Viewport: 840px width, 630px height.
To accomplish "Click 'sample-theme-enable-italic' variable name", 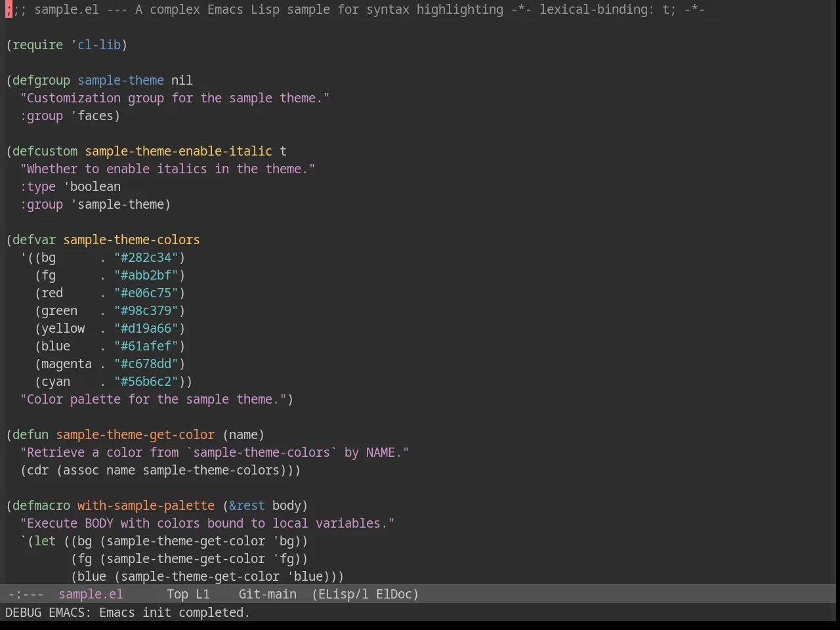I will 178,151.
